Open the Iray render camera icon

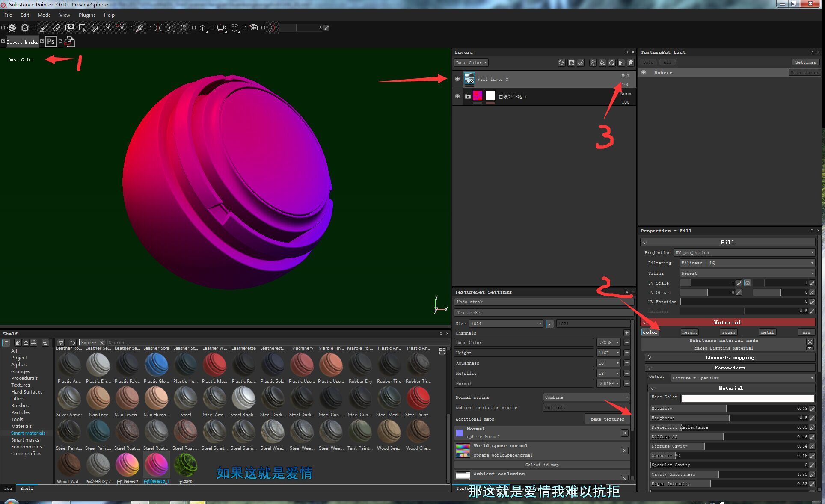coord(253,28)
